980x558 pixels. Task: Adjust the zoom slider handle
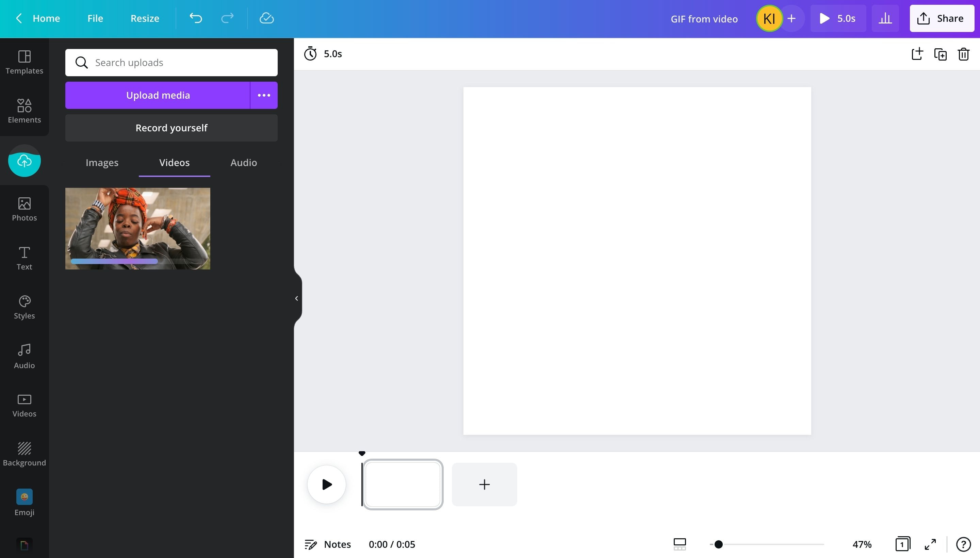719,544
